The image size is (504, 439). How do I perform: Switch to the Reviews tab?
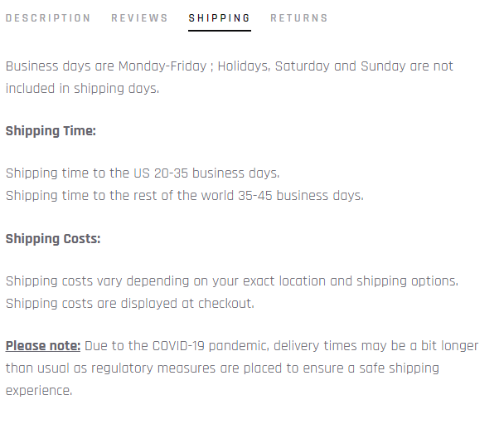pos(139,18)
